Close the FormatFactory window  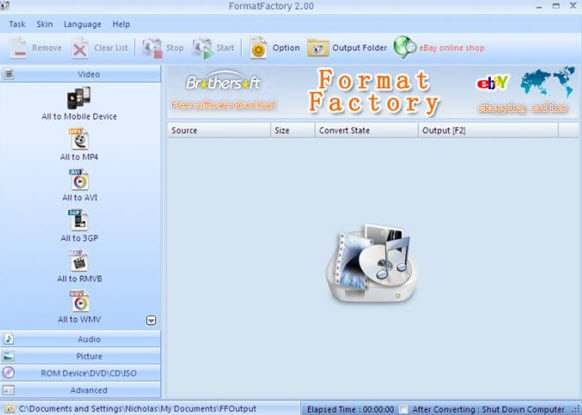[573, 6]
